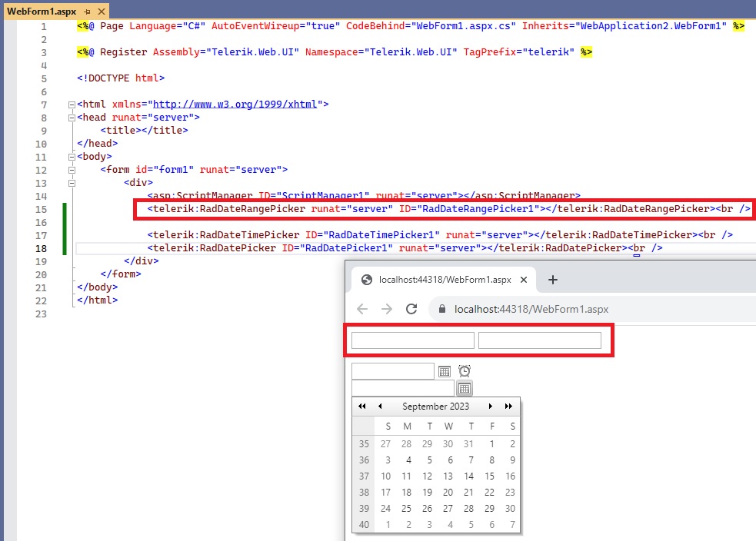Go to previous month in calendar
756x541 pixels.
click(380, 407)
